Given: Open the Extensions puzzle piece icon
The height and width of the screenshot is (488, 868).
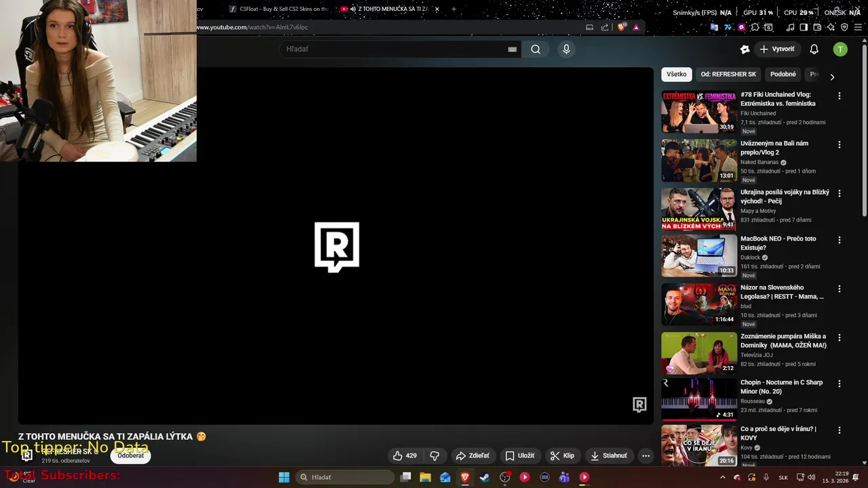Looking at the screenshot, I should [x=755, y=27].
